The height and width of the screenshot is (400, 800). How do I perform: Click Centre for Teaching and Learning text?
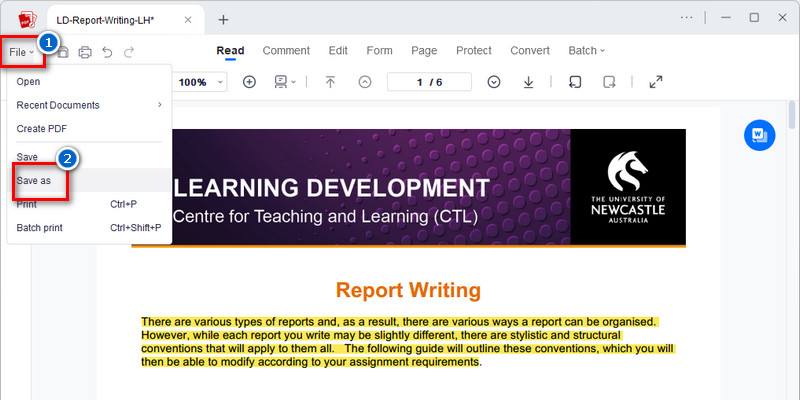click(326, 217)
